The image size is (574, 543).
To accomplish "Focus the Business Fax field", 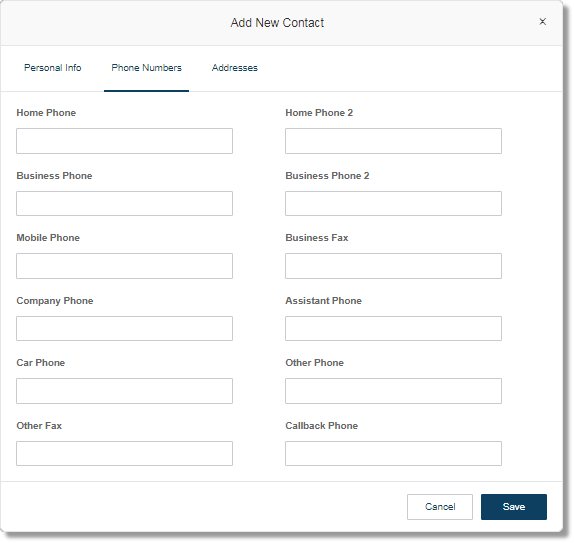I will [394, 266].
